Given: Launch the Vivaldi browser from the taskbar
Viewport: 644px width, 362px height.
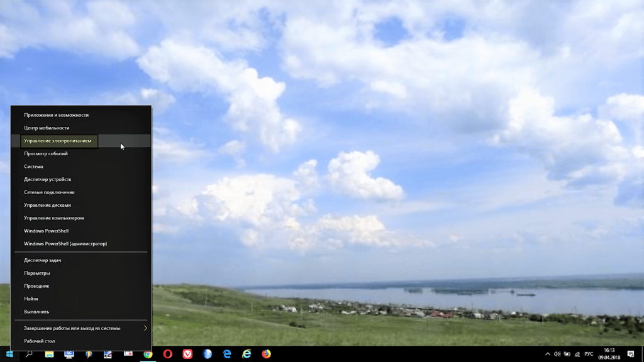Looking at the screenshot, I should (187, 354).
